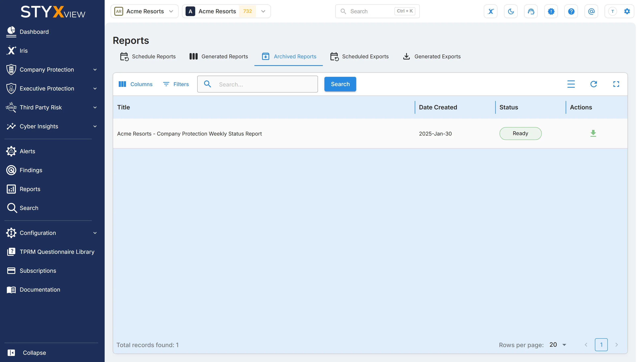Expand Company Protection menu
644x362 pixels.
point(51,70)
